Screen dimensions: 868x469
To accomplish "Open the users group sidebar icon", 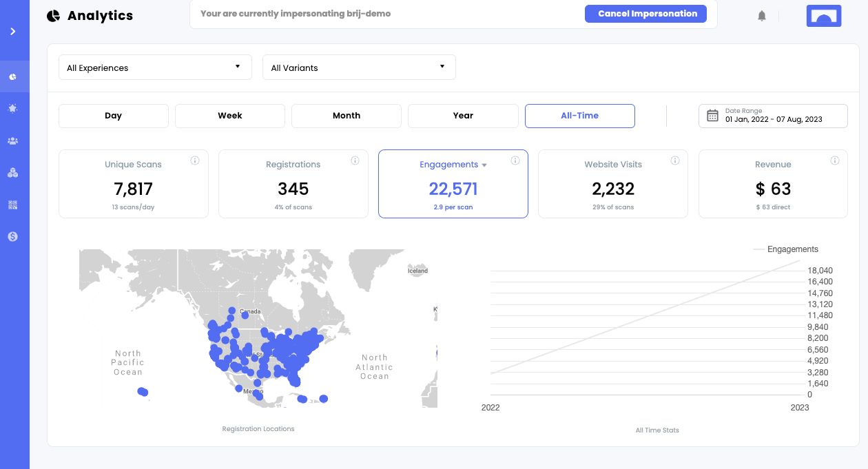I will pyautogui.click(x=13, y=140).
